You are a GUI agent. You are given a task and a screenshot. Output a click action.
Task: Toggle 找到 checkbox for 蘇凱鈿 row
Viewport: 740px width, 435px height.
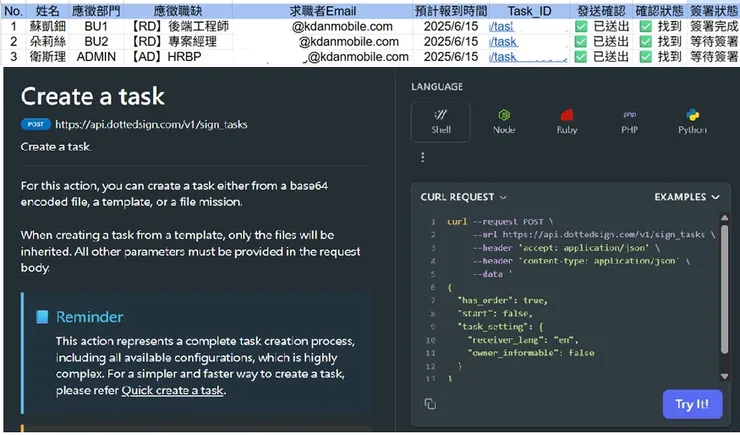646,26
